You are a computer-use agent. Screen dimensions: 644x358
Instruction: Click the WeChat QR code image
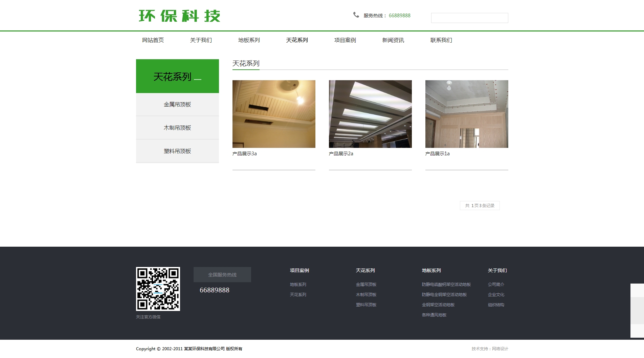pos(158,289)
